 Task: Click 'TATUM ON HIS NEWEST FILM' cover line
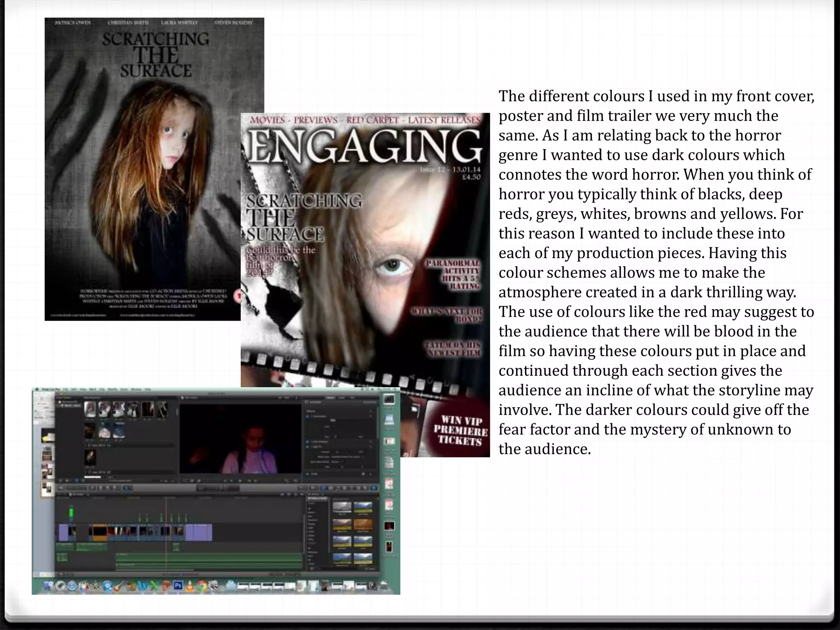pos(452,349)
